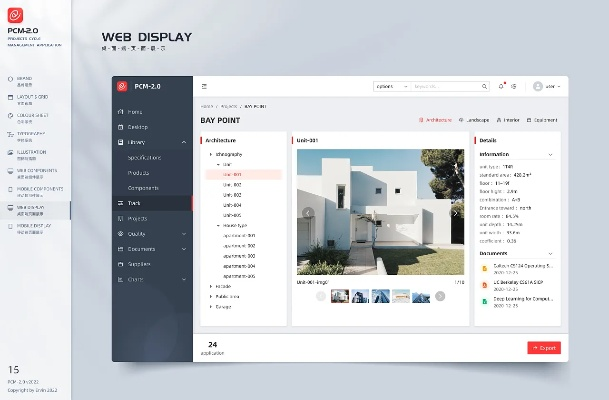Select the first thumbnail in image strip
The width and height of the screenshot is (609, 400).
pyautogui.click(x=340, y=296)
